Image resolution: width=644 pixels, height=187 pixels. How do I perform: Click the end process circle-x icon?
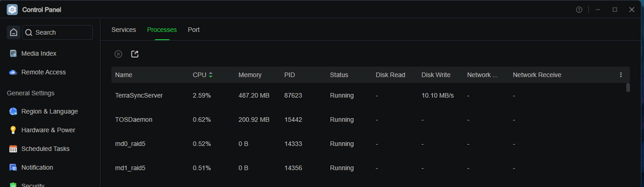(x=118, y=54)
